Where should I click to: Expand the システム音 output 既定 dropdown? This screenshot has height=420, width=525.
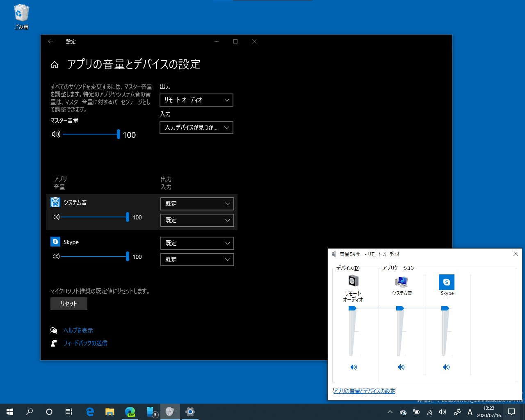(x=197, y=204)
